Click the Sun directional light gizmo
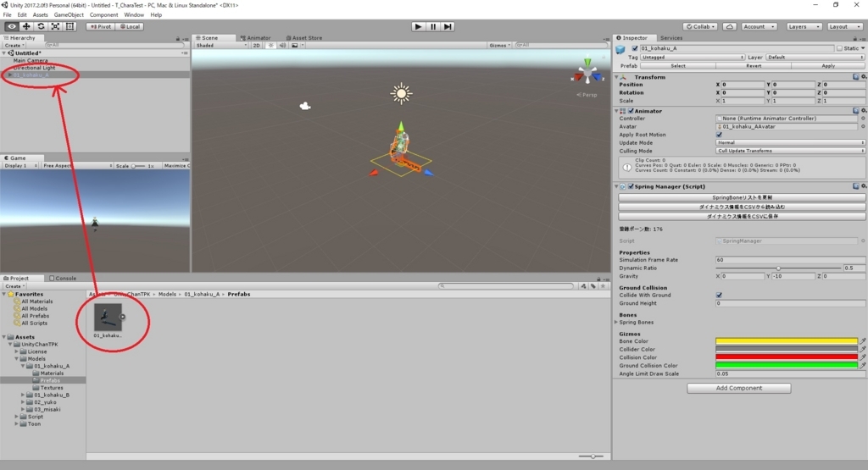The image size is (868, 470). click(401, 93)
